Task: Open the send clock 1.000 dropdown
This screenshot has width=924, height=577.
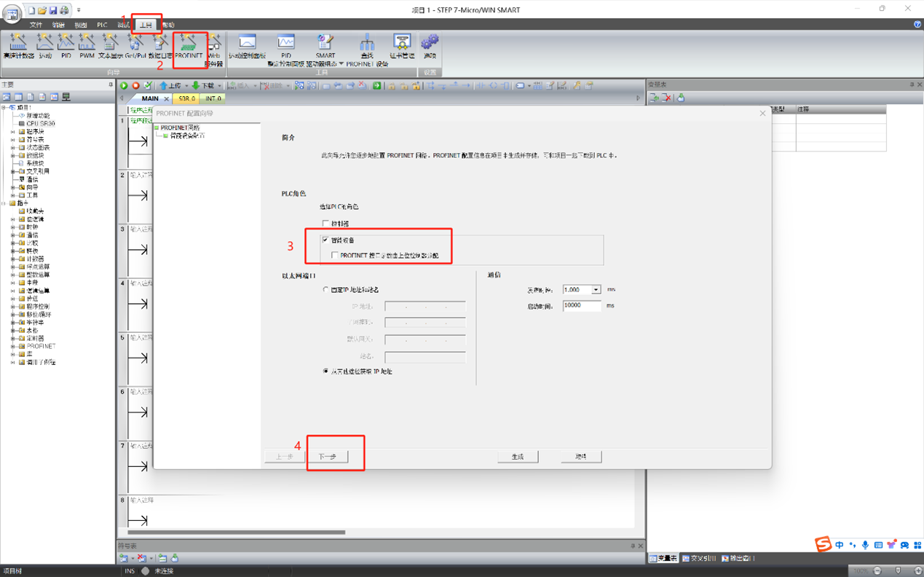Action: [x=596, y=290]
